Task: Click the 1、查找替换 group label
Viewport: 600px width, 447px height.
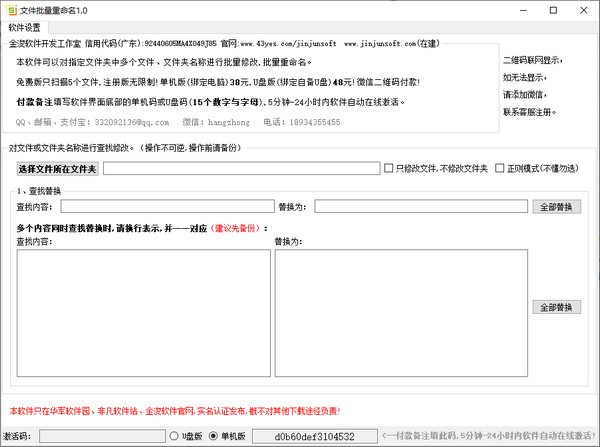Action: pos(39,191)
